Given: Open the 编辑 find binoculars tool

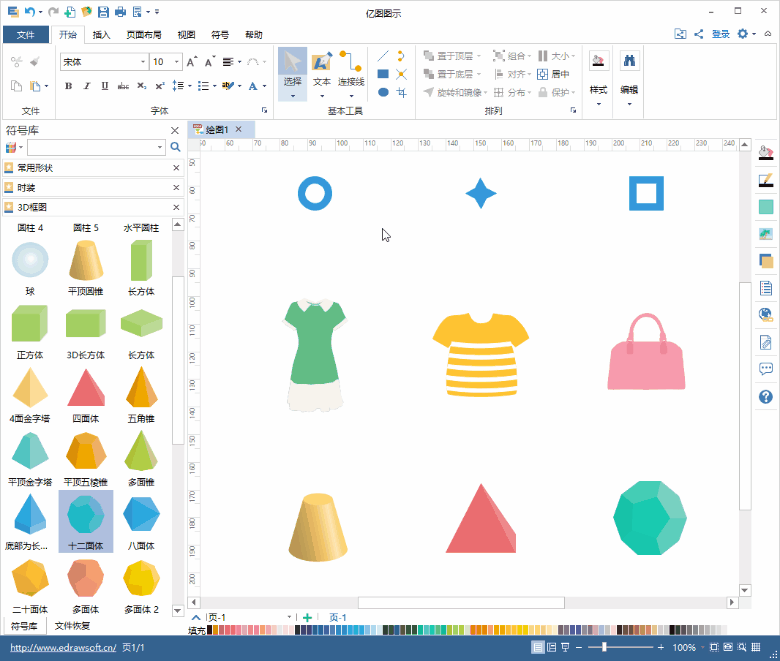Looking at the screenshot, I should pyautogui.click(x=629, y=79).
